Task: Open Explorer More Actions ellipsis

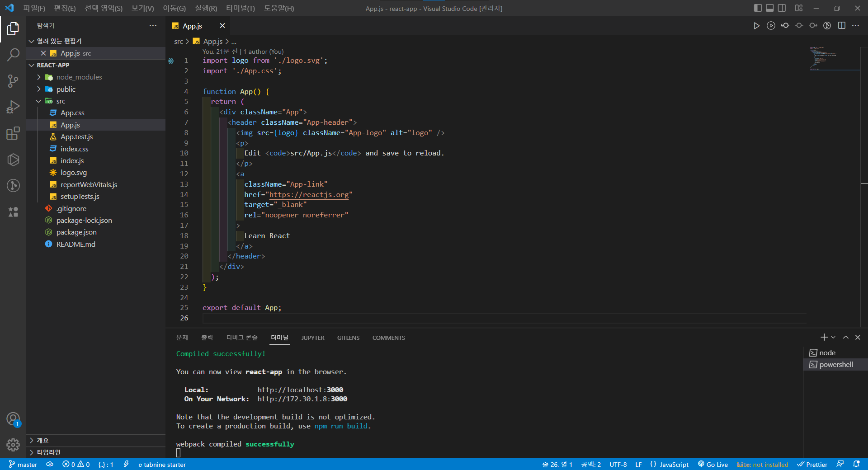Action: pyautogui.click(x=153, y=26)
